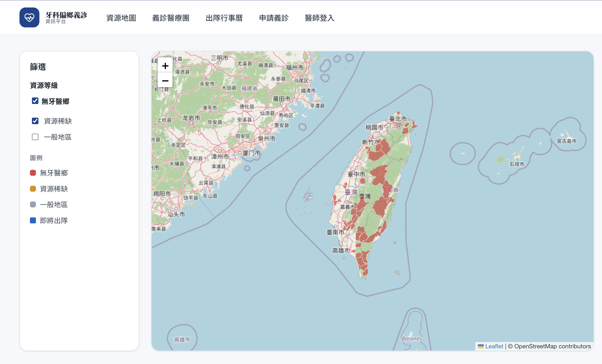Click the orange 資源稀缺 legend swatch
The width and height of the screenshot is (602, 364).
point(33,189)
